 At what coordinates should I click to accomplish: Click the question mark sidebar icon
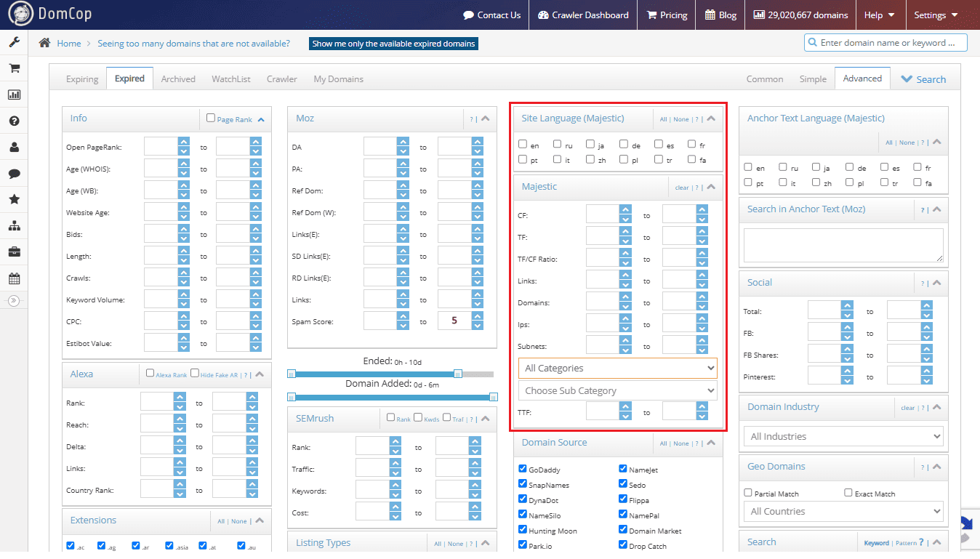[x=14, y=121]
